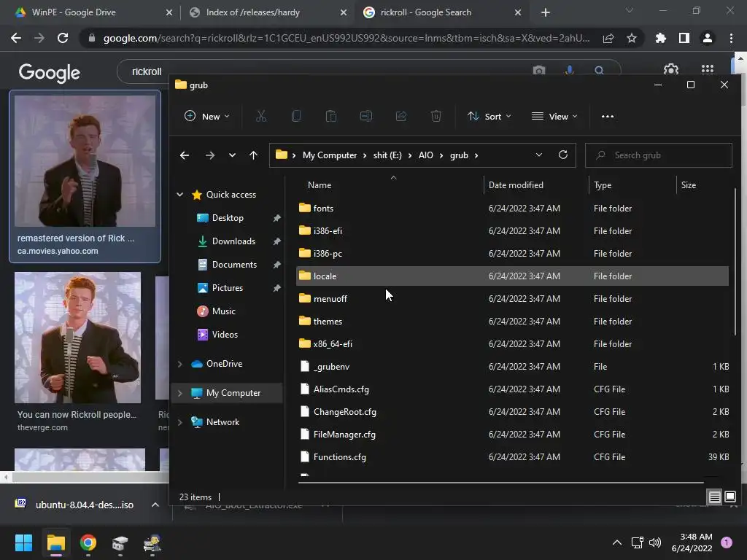Viewport: 747px width, 560px height.
Task: Open the New item dropdown
Action: click(207, 116)
